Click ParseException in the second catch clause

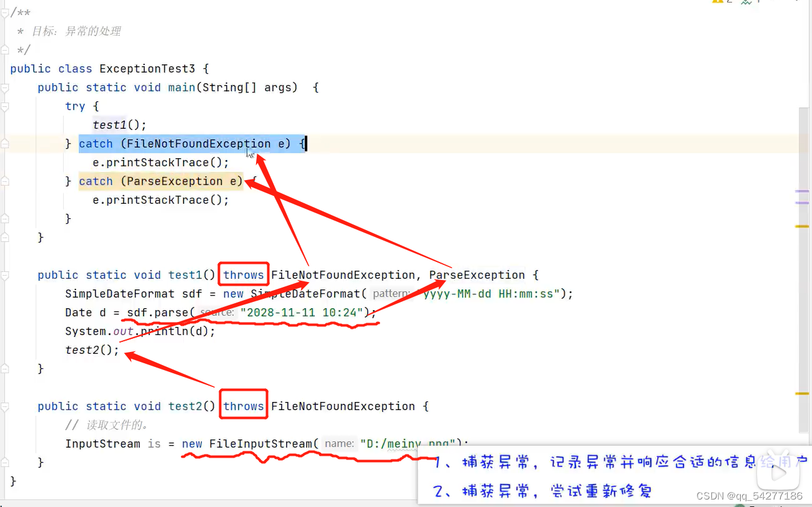pos(175,181)
